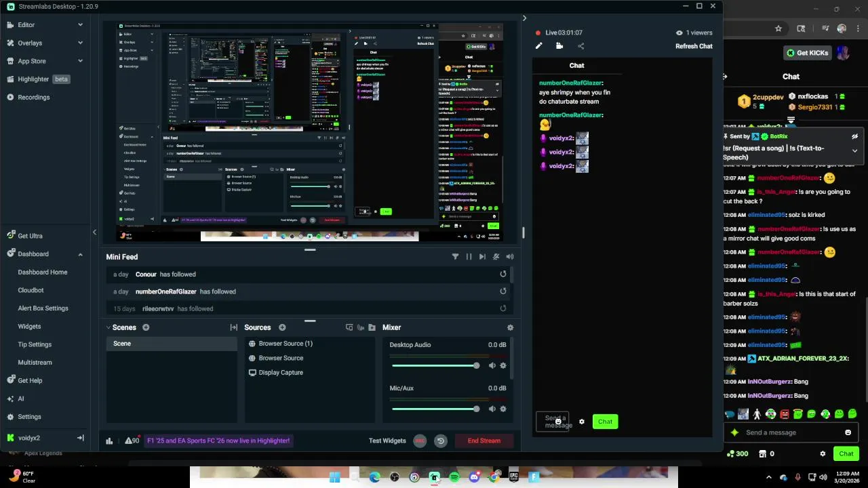Viewport: 868px width, 488px height.
Task: Edit stream info pencil icon
Action: click(x=539, y=46)
